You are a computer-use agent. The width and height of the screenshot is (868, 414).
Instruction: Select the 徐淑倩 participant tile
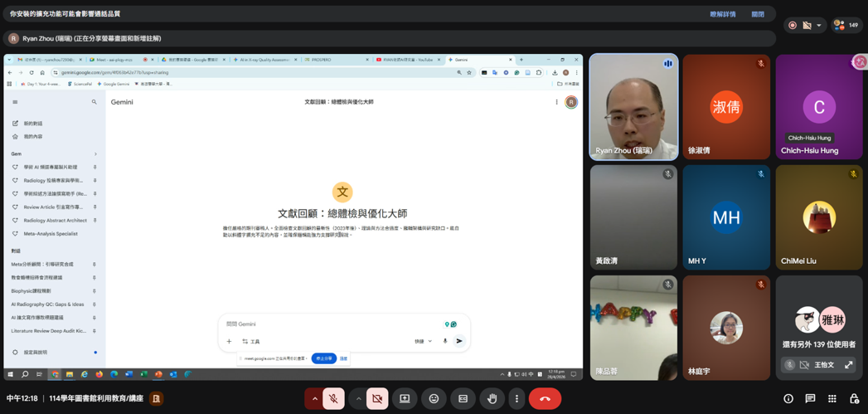point(726,107)
